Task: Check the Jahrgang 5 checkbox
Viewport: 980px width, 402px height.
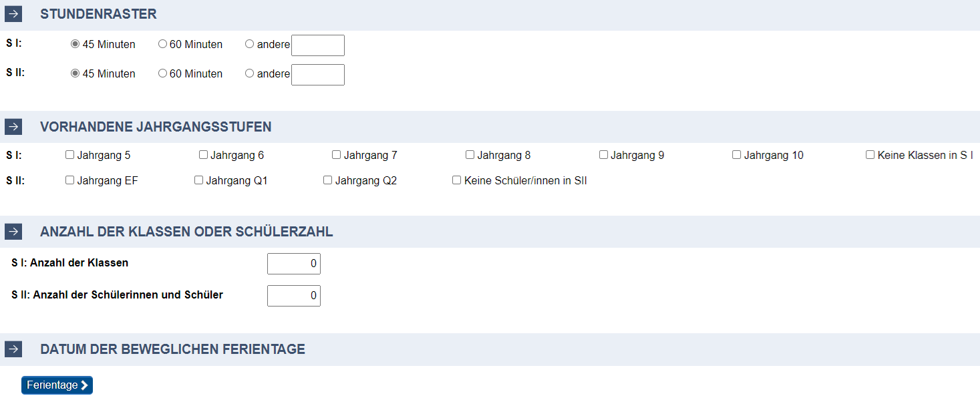Action: tap(69, 155)
